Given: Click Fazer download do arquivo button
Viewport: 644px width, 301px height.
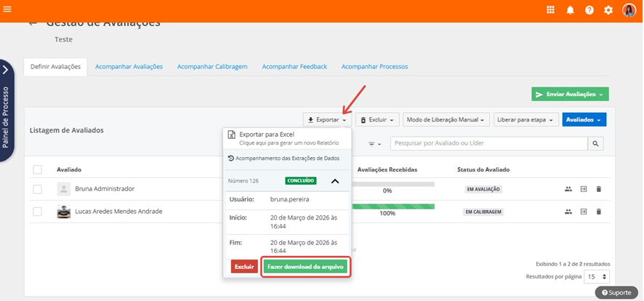Looking at the screenshot, I should [305, 267].
